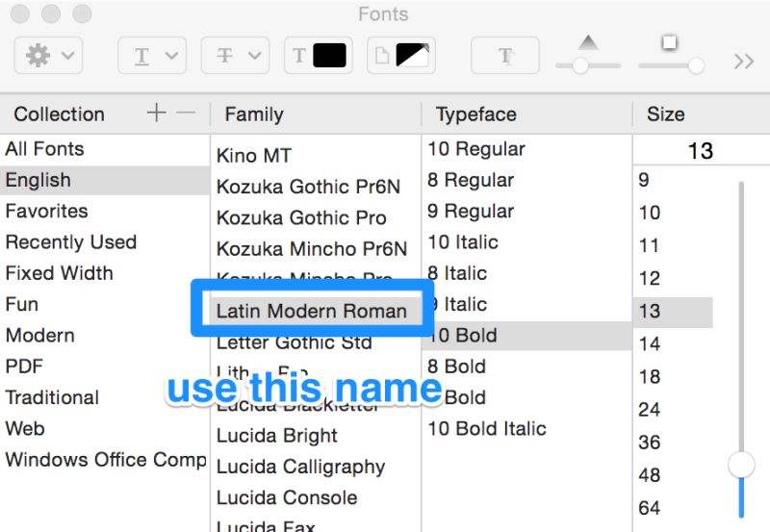Set font size to 36
The image size is (770, 532).
coord(673,443)
